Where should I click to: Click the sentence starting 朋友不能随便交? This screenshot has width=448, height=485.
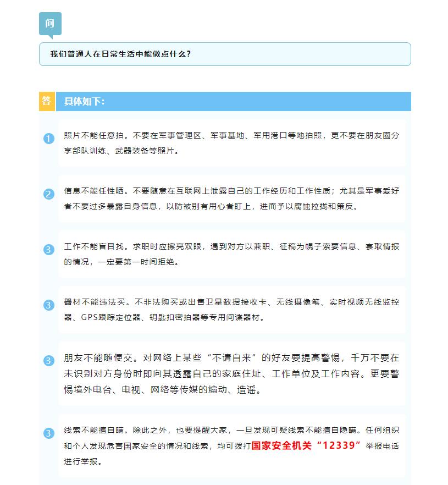point(98,358)
